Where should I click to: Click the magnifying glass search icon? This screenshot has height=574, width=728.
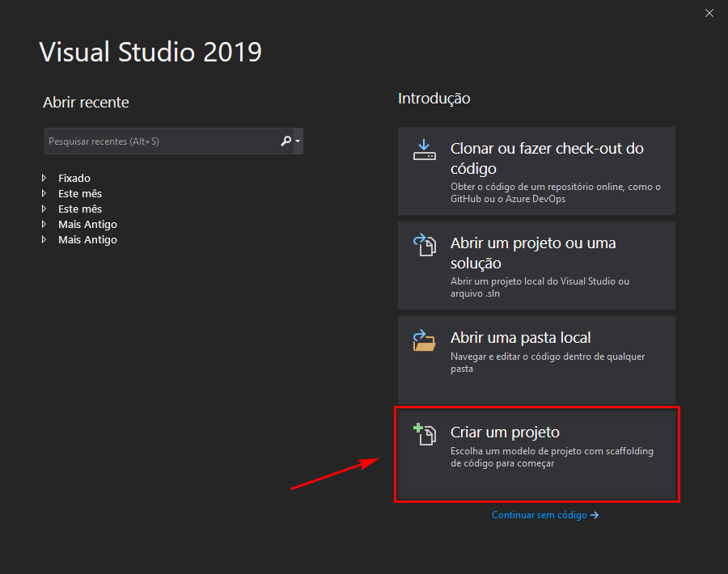(x=286, y=141)
